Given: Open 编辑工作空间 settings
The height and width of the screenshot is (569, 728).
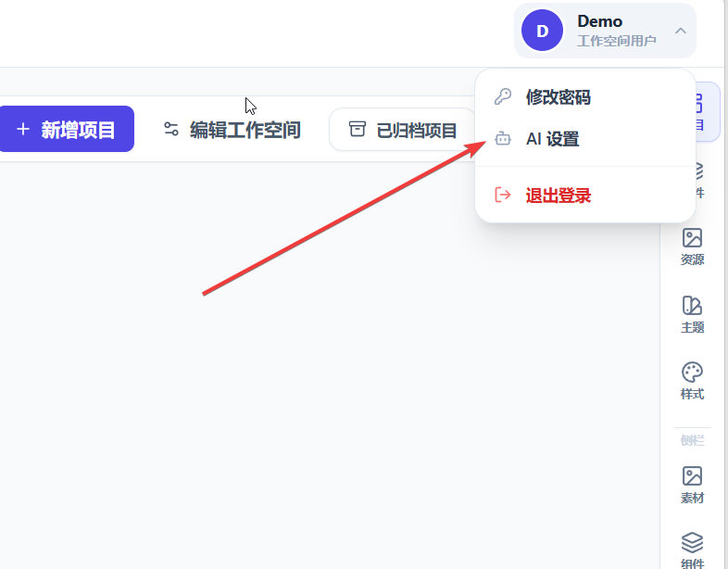Looking at the screenshot, I should (x=232, y=130).
